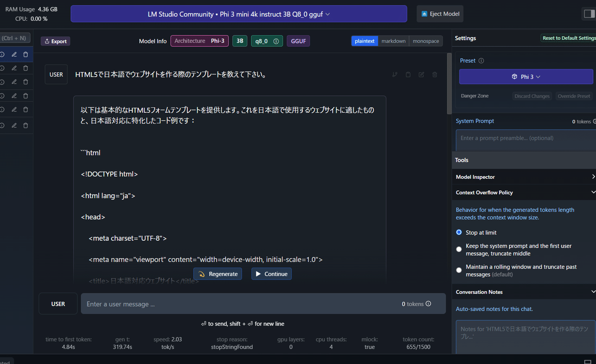The width and height of the screenshot is (596, 364).
Task: Focus the System Prompt preamble field
Action: click(526, 140)
